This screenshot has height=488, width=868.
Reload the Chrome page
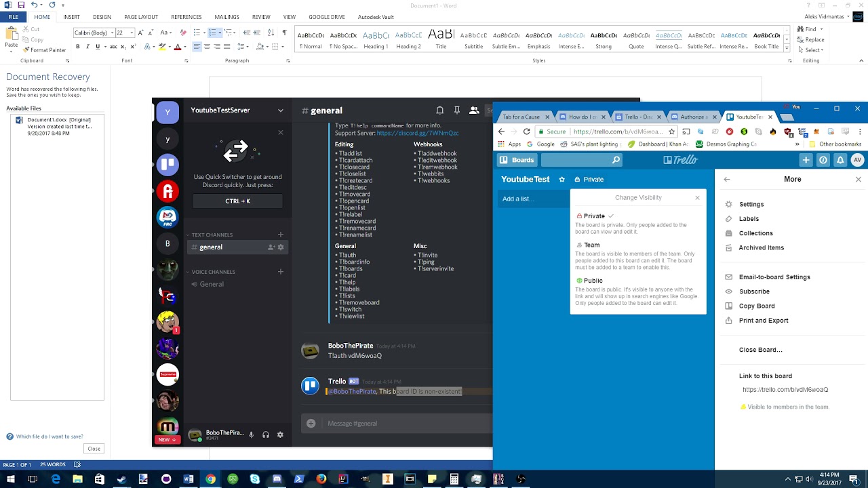[526, 131]
